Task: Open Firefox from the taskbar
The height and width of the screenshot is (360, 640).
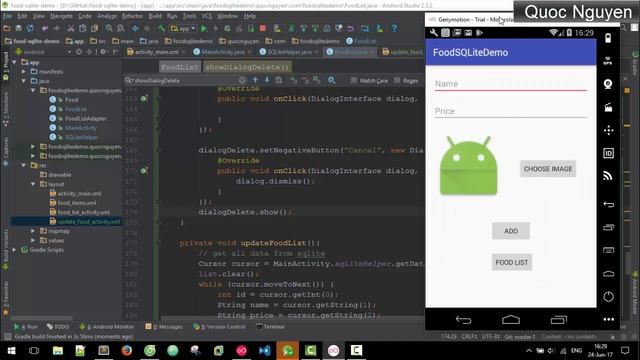Action: coord(127,351)
